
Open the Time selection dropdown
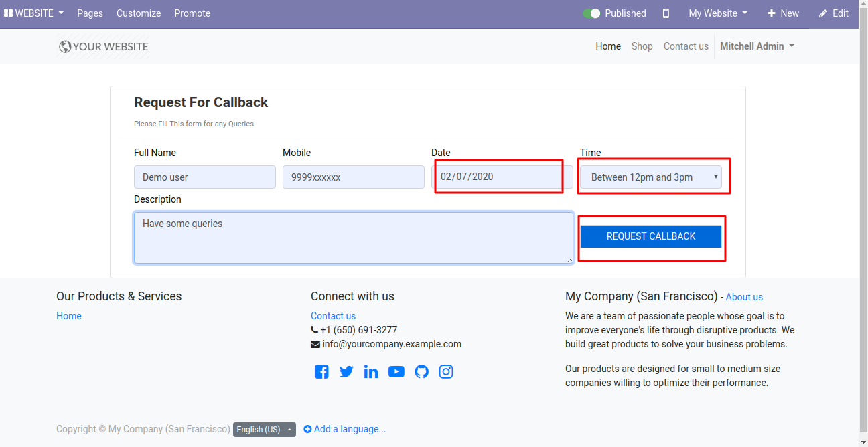[652, 177]
